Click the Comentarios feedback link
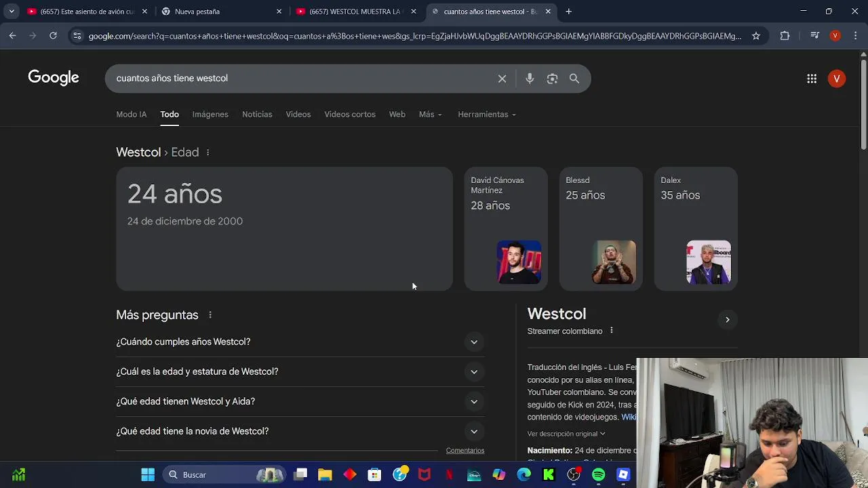 465,451
